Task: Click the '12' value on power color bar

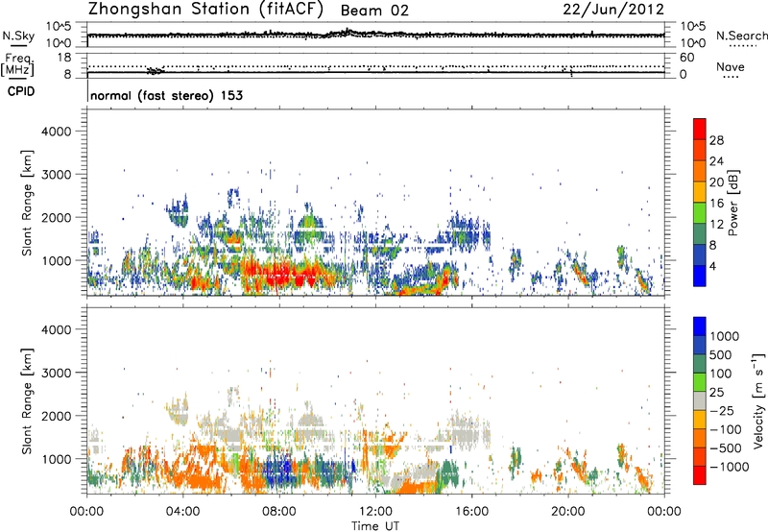Action: coord(716,225)
